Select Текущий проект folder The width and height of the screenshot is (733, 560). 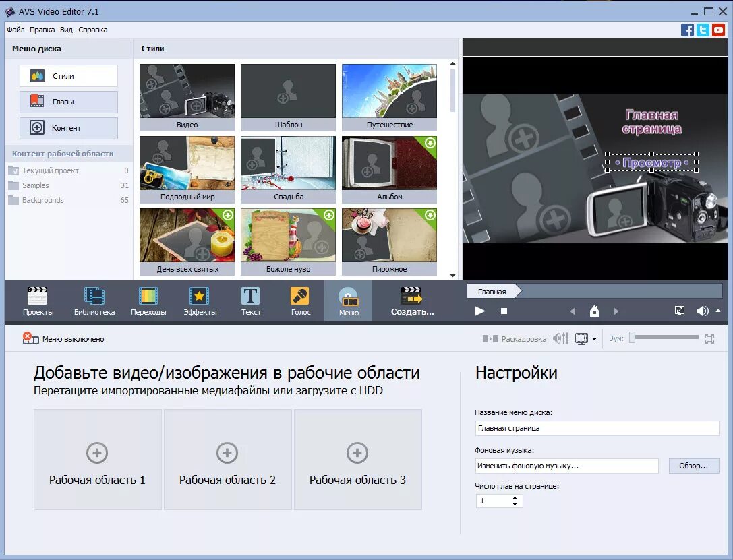pyautogui.click(x=68, y=170)
